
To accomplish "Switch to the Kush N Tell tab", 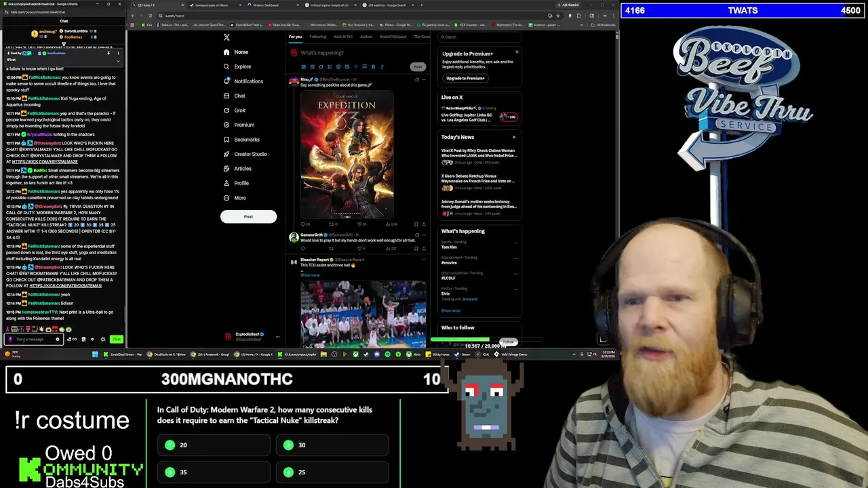I will click(x=343, y=37).
